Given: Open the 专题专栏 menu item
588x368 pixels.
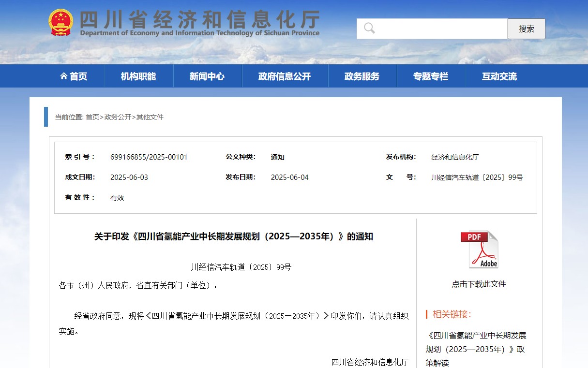Looking at the screenshot, I should tap(431, 76).
